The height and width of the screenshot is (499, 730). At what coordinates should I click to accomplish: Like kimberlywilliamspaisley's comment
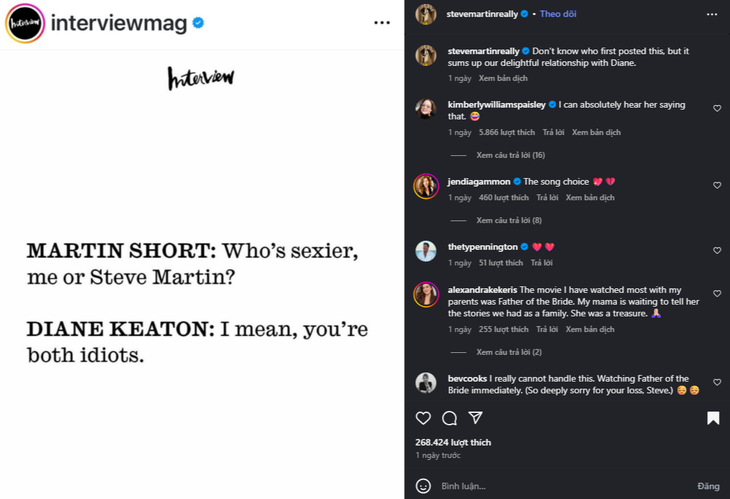[x=717, y=108]
